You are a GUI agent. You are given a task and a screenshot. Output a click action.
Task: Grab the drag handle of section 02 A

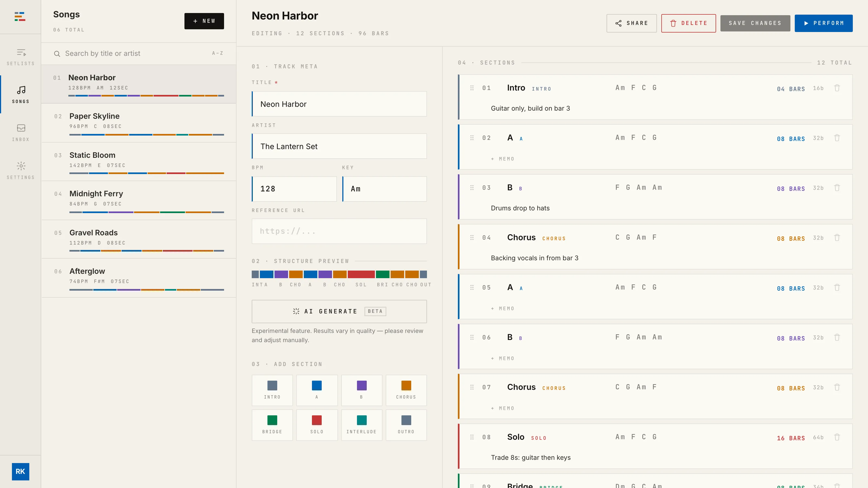point(472,138)
